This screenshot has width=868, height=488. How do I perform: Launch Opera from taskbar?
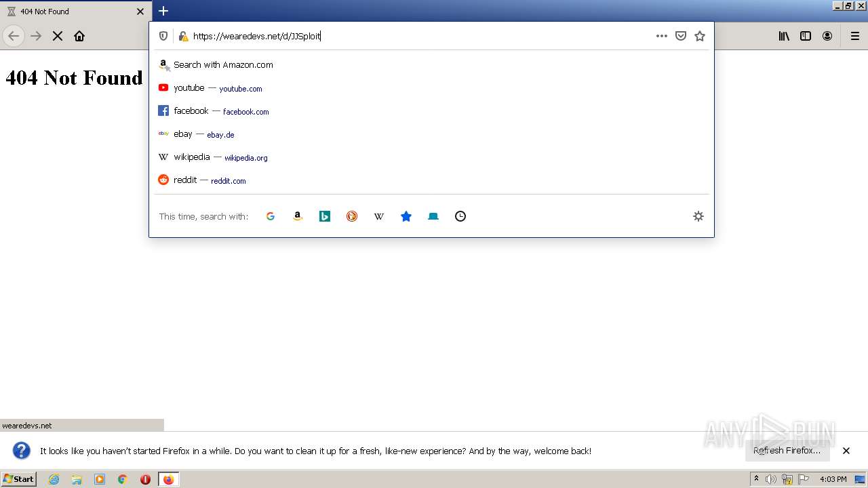(x=145, y=479)
